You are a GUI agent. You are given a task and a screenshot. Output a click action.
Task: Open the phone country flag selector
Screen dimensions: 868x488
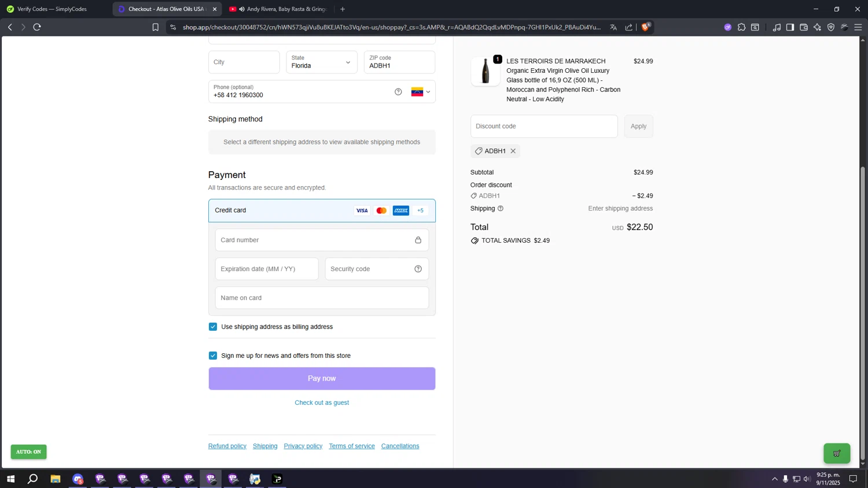421,92
